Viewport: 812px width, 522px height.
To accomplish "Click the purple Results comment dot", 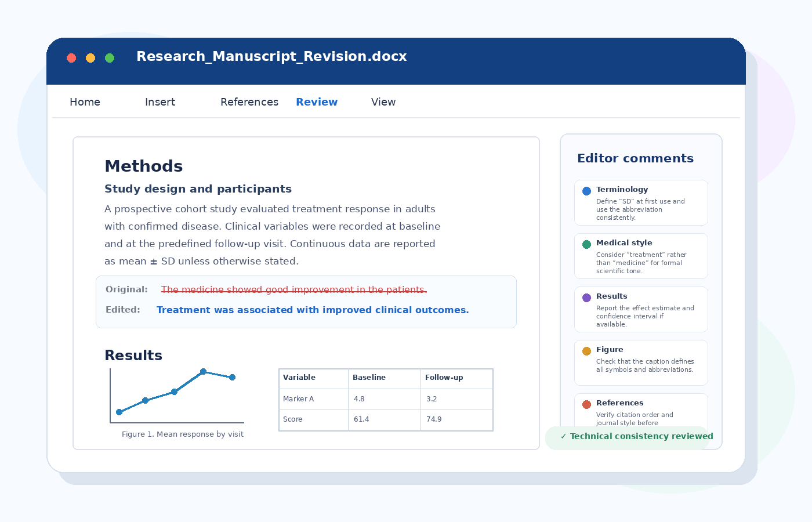I will tap(586, 298).
